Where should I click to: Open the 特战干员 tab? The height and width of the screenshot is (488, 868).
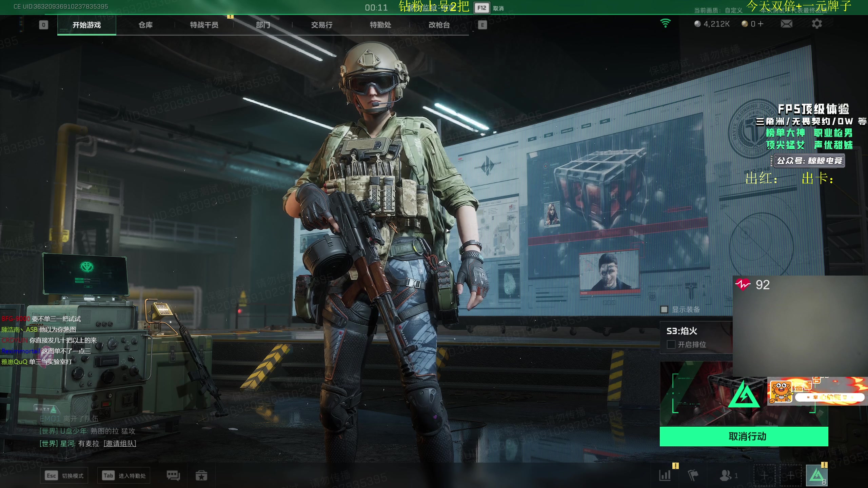(204, 25)
